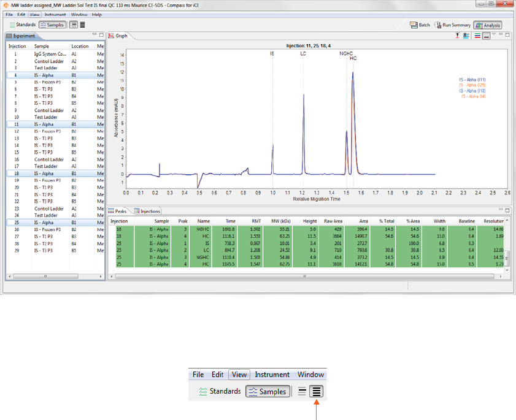Click the blue list-style graph options icon
Image resolution: width=516 pixels, height=420 pixels.
(466, 36)
